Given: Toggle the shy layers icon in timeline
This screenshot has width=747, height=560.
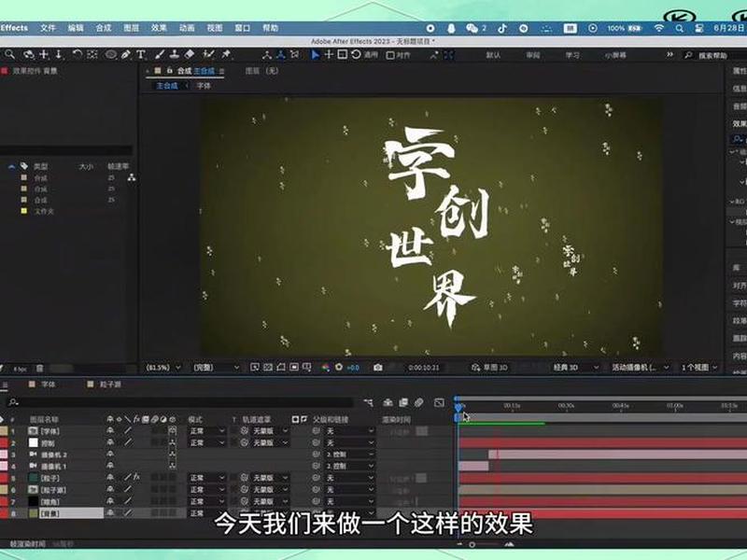Looking at the screenshot, I should [x=388, y=403].
